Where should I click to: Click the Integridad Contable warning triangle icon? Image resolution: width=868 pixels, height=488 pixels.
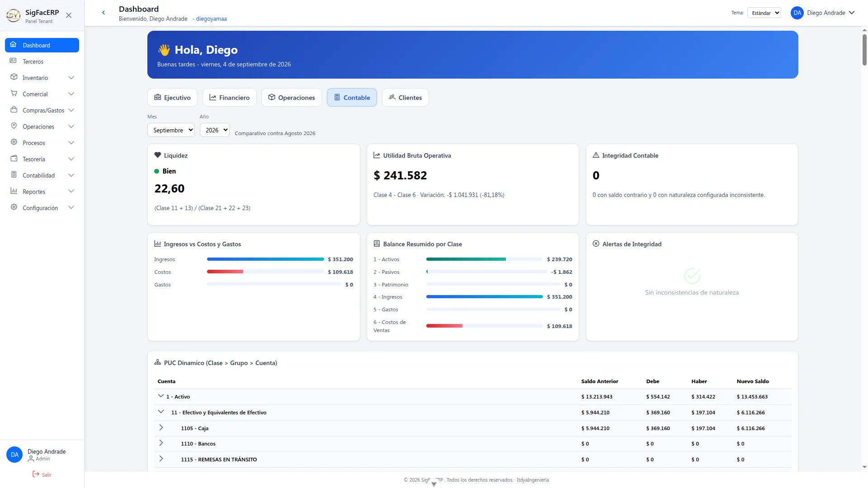tap(596, 155)
